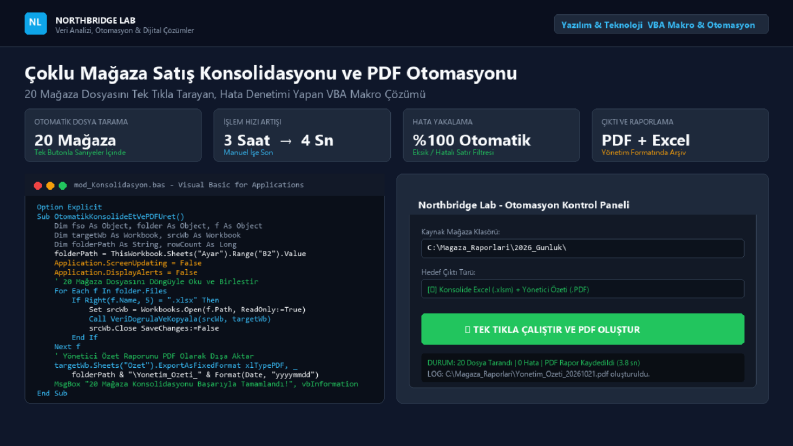Click the srcWb.Close SaveChanges:=False line
The height and width of the screenshot is (446, 793).
[154, 328]
